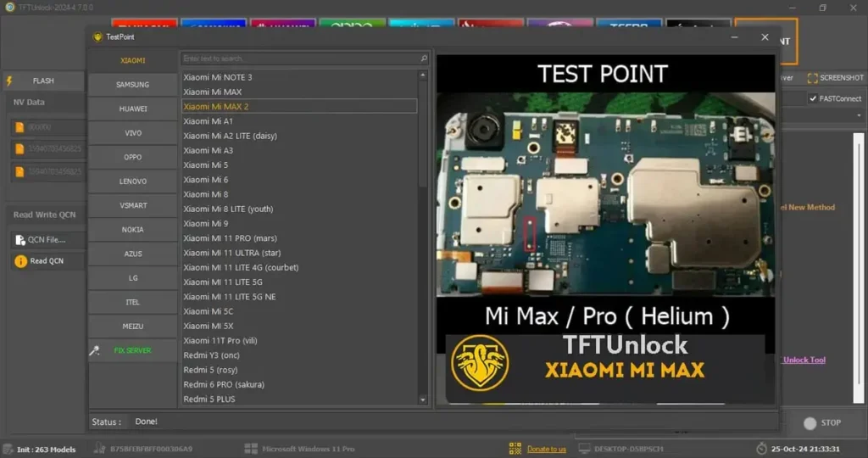The image size is (868, 458).
Task: Click the donate QR code icon
Action: pyautogui.click(x=515, y=449)
